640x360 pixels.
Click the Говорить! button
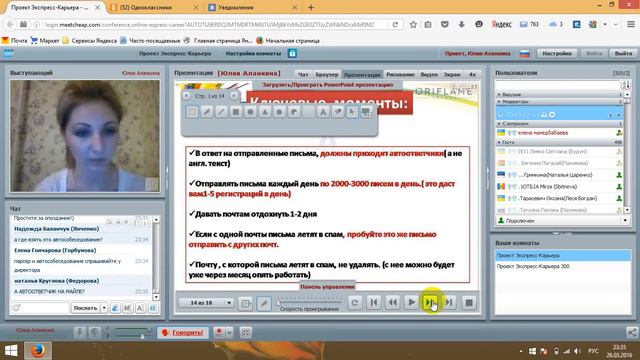click(x=183, y=333)
